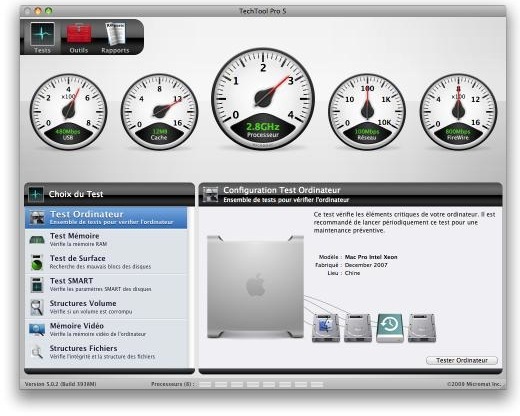Click the Mémoire Vidéo monitor icon
The height and width of the screenshot is (416, 520).
(x=37, y=330)
